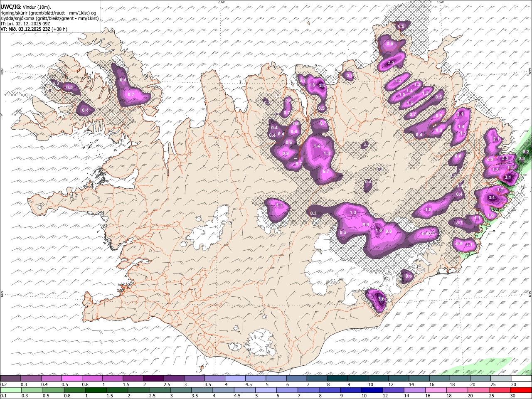Pick the darkest purple swatch between 2 and 2.5

coord(153,379)
